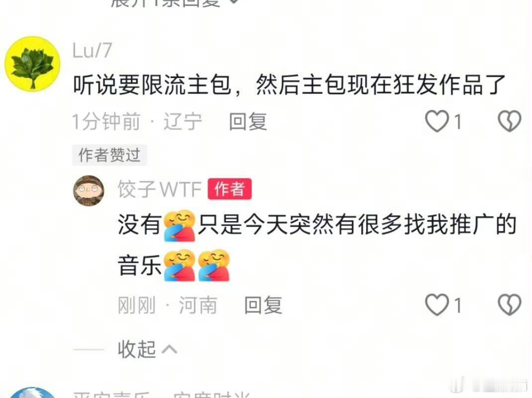Select 饺子WTF's reply text about 推广
The height and width of the screenshot is (398, 532).
(x=317, y=245)
